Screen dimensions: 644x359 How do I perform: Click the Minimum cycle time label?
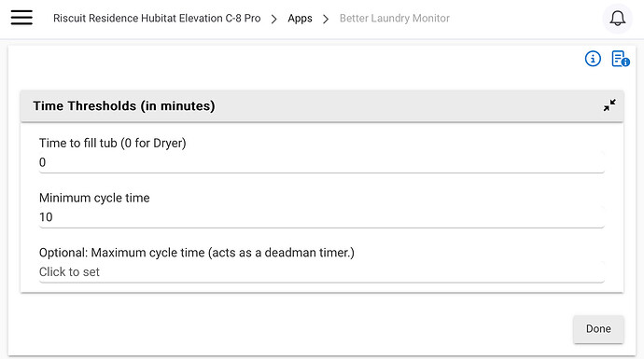point(94,198)
